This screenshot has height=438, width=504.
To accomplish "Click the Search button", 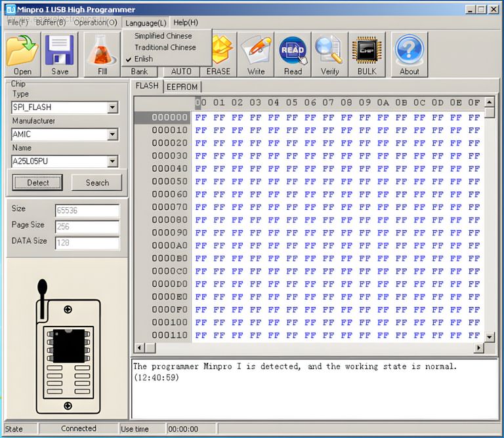I will point(97,182).
